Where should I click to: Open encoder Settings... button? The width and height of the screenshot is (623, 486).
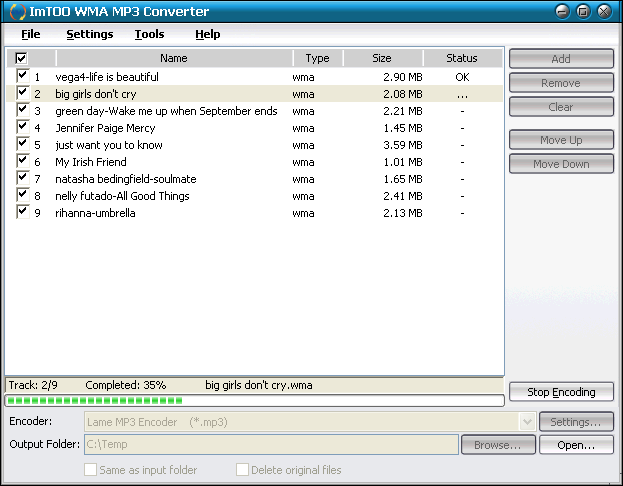576,422
